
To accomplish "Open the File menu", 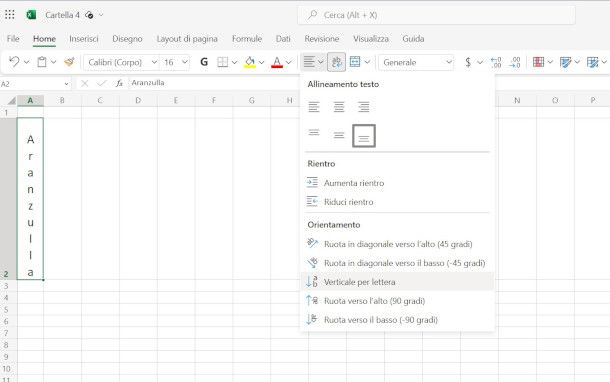I will [13, 39].
